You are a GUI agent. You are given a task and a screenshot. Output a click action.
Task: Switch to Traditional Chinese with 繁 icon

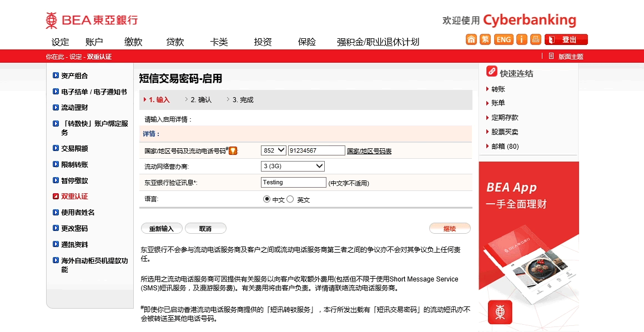(485, 39)
